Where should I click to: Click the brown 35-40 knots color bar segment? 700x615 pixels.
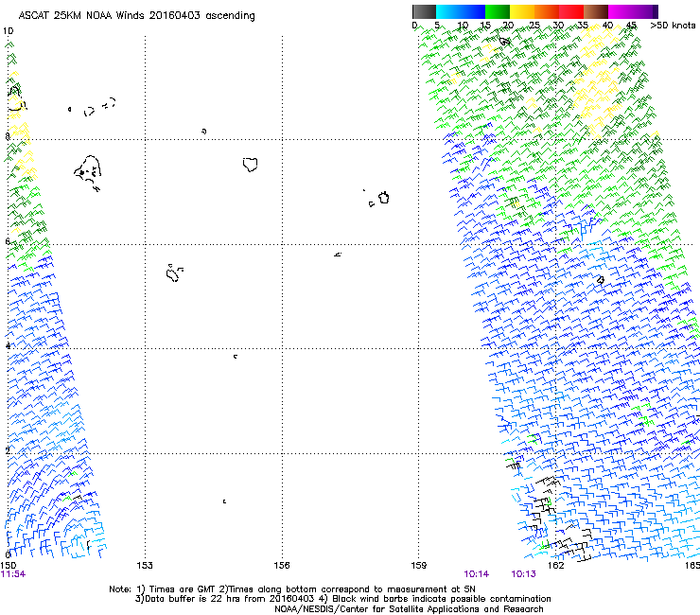point(596,11)
